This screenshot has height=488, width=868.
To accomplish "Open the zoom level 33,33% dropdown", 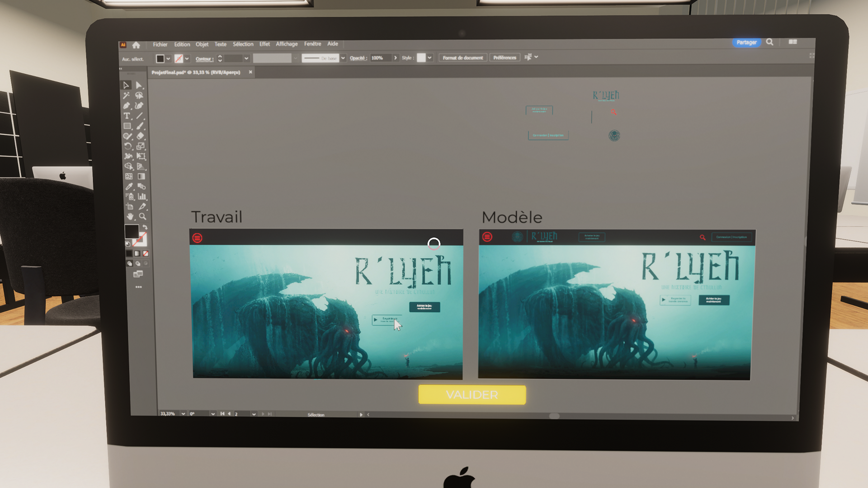I will point(183,413).
